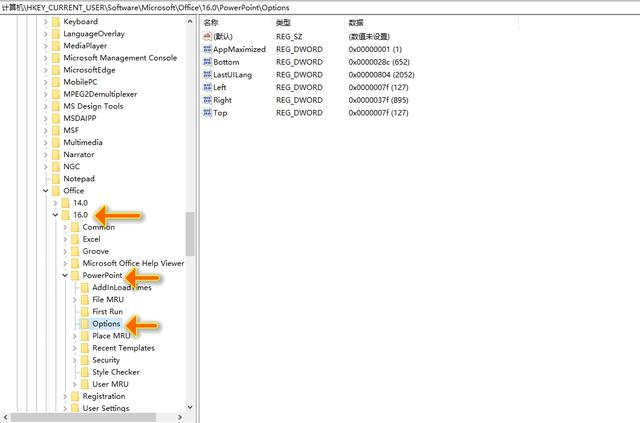640x423 pixels.
Task: Click the Narrator folder icon
Action: [56, 155]
